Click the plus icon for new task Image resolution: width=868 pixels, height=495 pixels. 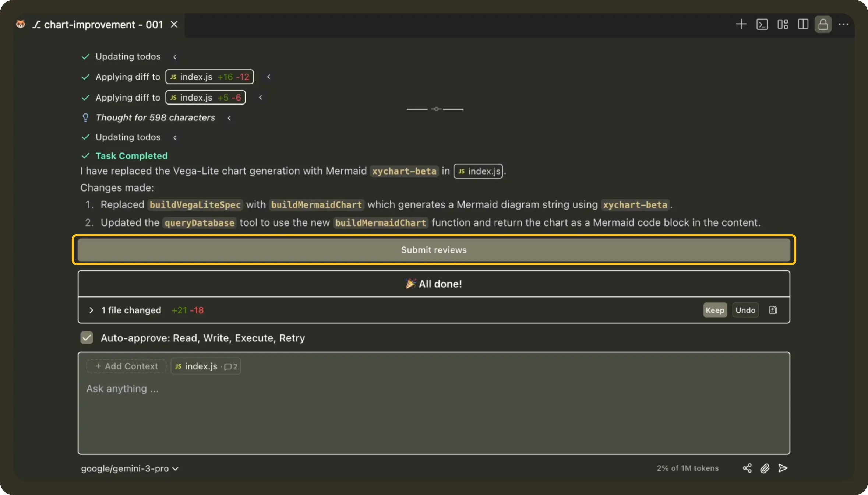pyautogui.click(x=741, y=25)
